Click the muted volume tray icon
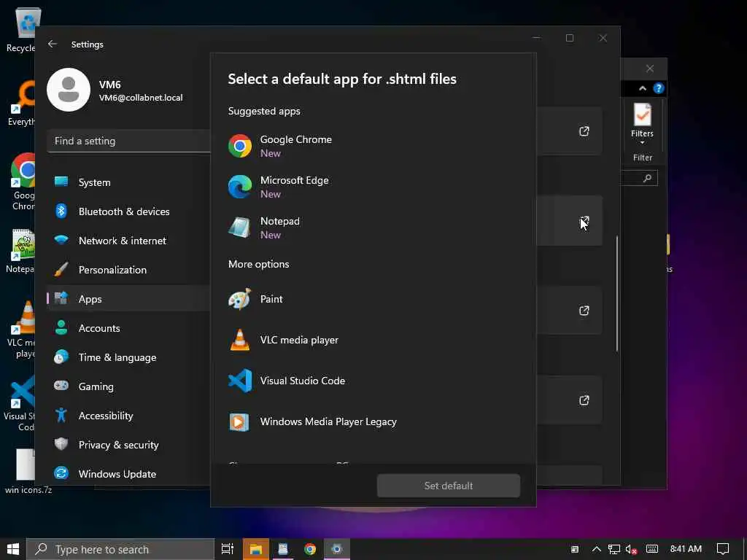This screenshot has height=560, width=747. click(x=631, y=549)
